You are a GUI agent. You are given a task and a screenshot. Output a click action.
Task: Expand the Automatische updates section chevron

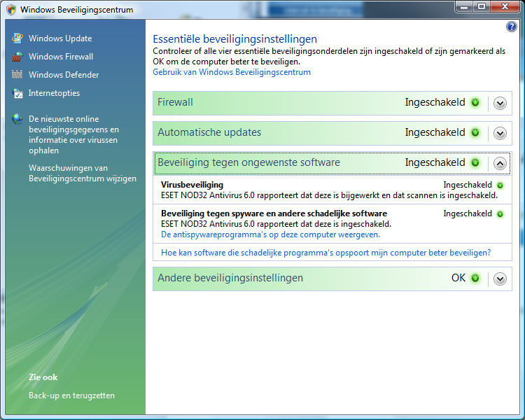tap(500, 133)
